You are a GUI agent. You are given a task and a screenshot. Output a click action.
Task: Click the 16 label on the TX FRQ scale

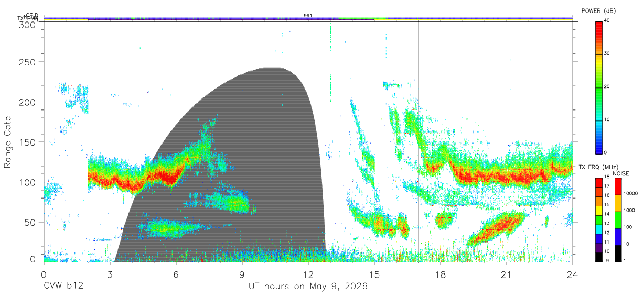click(x=606, y=196)
